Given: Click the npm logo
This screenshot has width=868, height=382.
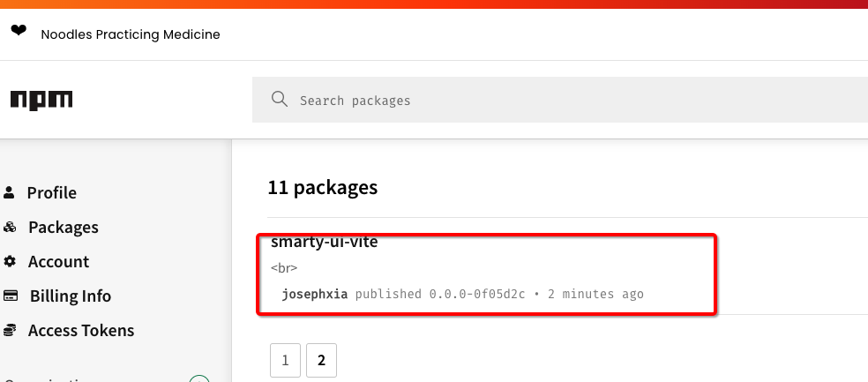Looking at the screenshot, I should point(41,100).
